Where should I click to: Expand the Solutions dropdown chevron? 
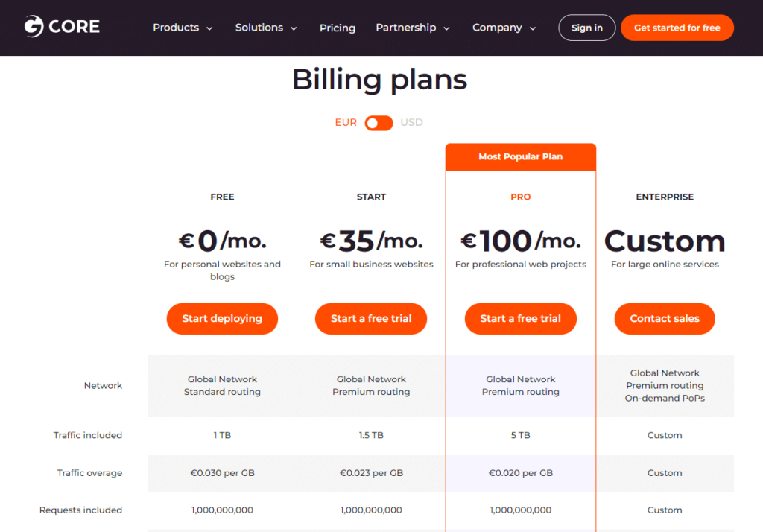point(294,29)
